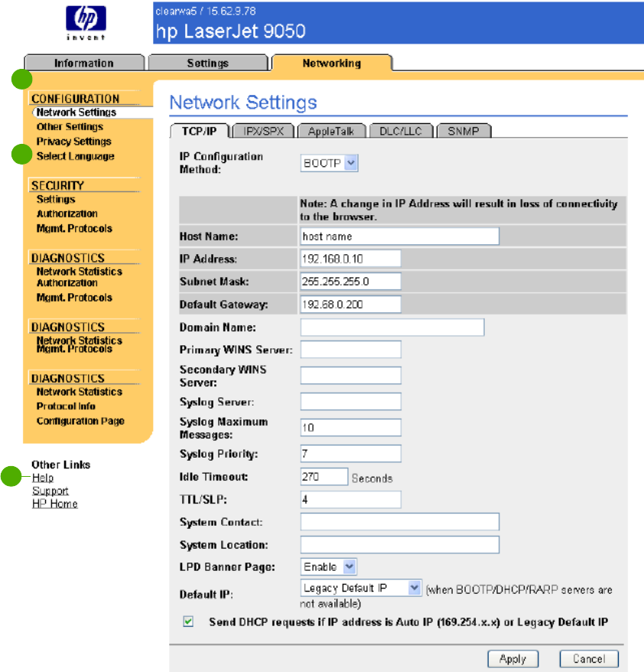Click the TTL/SLP field

(351, 500)
